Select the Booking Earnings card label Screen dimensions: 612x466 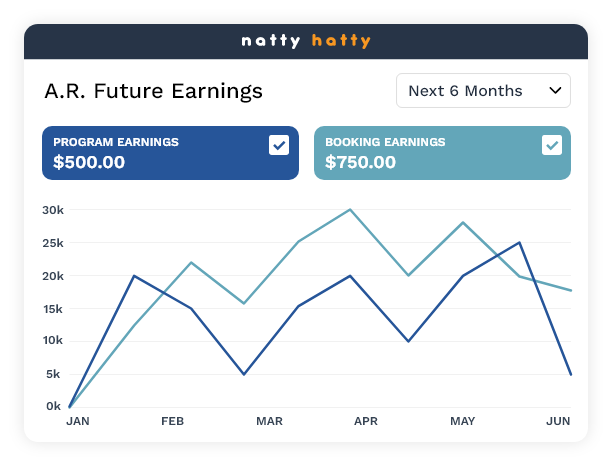pyautogui.click(x=385, y=142)
